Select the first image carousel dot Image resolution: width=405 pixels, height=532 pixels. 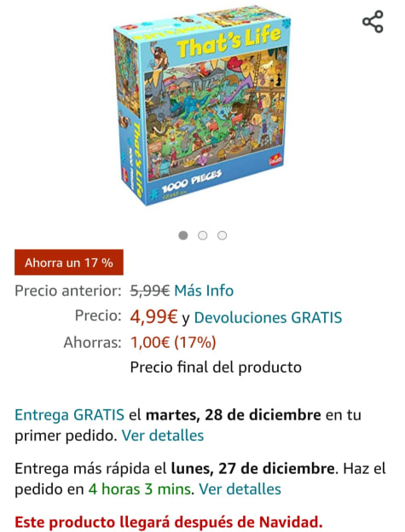[x=183, y=235]
